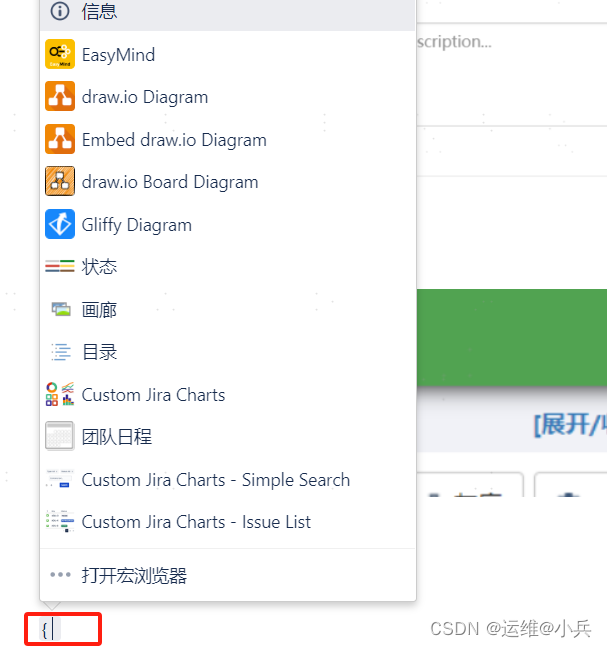Image resolution: width=607 pixels, height=647 pixels.
Task: Click the description placeholder field at top right
Action: 512,74
